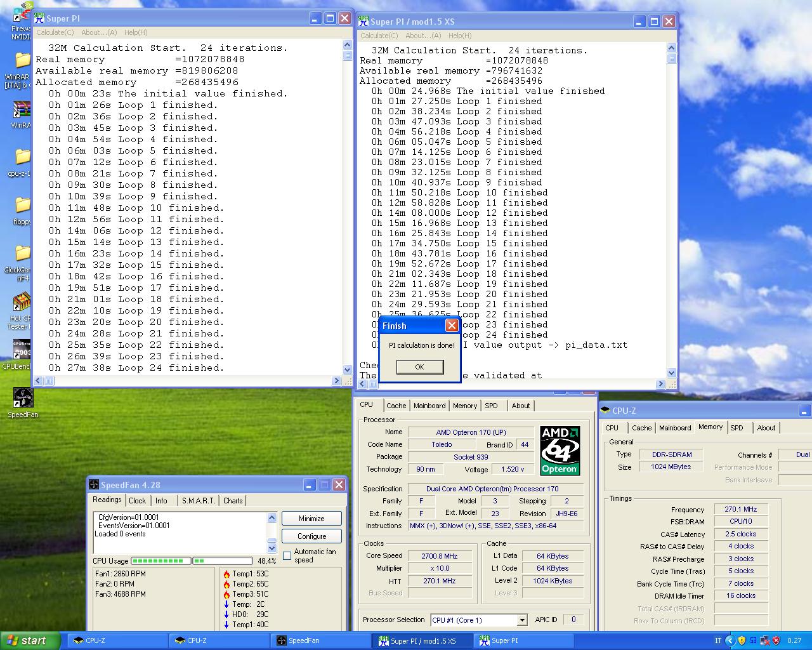Click the taskbar clock showing 0.27
Image resolution: width=812 pixels, height=650 pixels.
point(794,640)
